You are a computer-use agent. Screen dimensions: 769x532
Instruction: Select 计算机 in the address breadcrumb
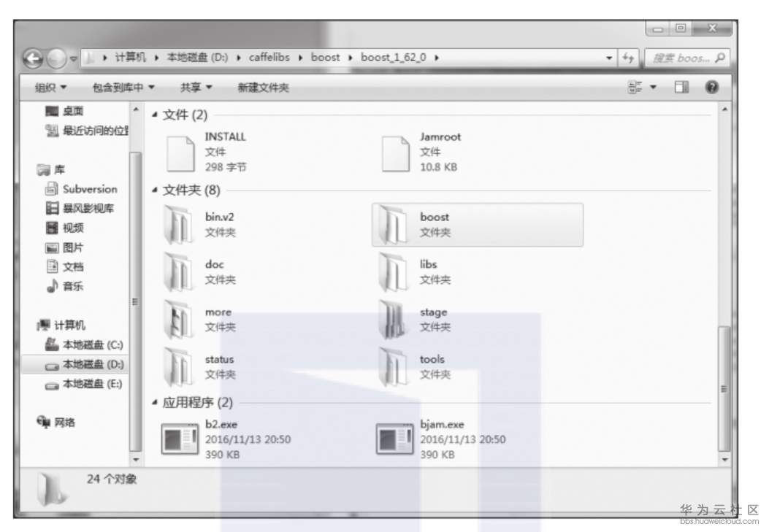tap(131, 58)
